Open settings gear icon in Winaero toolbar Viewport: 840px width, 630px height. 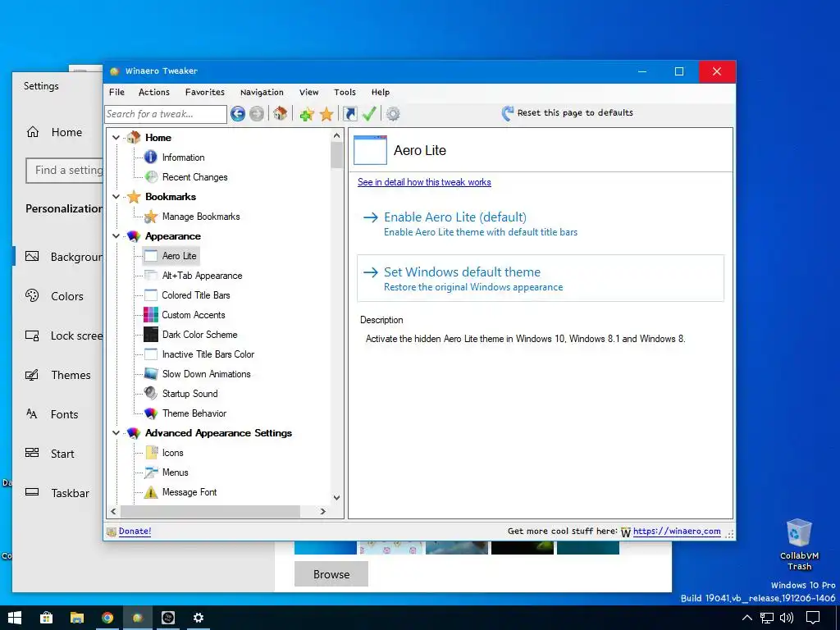(x=393, y=113)
